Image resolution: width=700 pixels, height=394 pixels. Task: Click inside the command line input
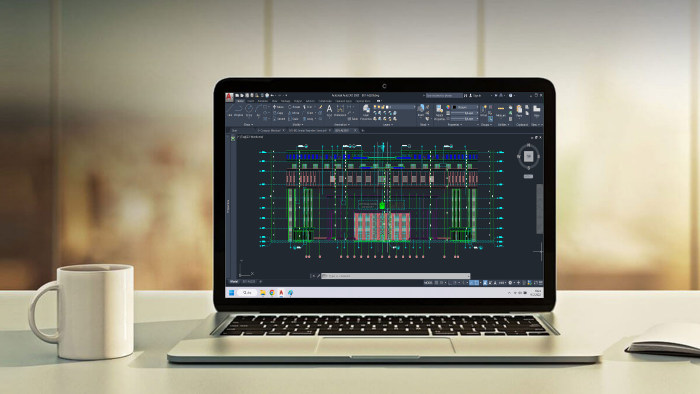[395, 276]
